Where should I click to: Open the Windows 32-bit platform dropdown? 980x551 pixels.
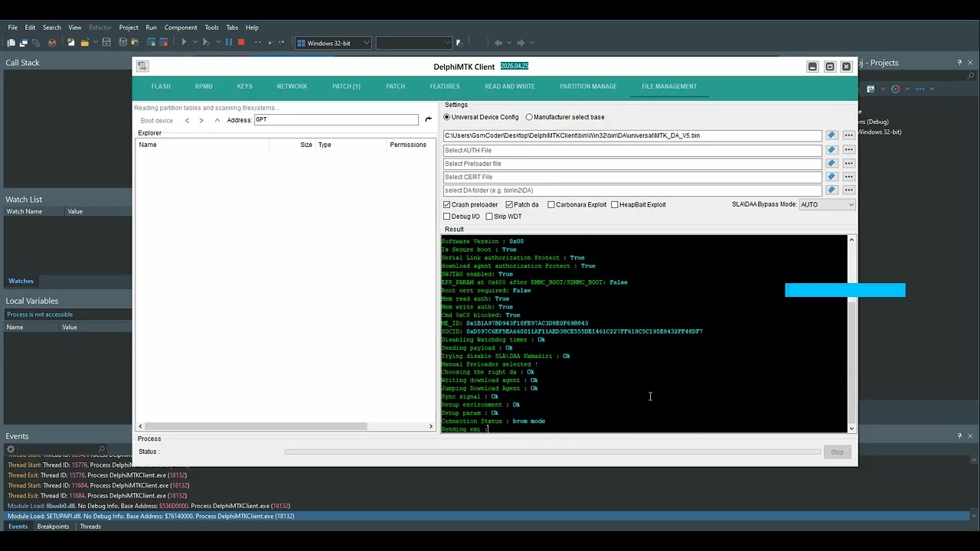coord(333,43)
